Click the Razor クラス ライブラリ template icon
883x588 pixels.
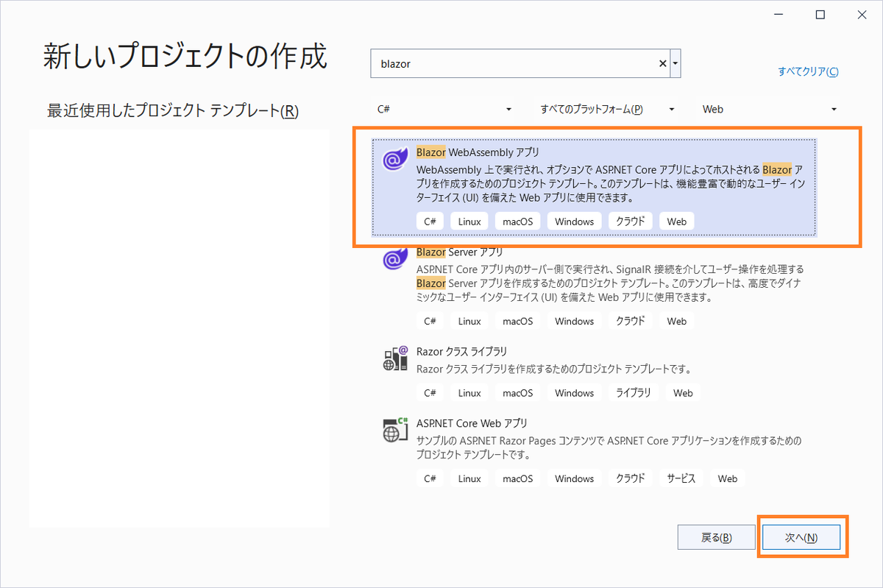click(x=395, y=358)
